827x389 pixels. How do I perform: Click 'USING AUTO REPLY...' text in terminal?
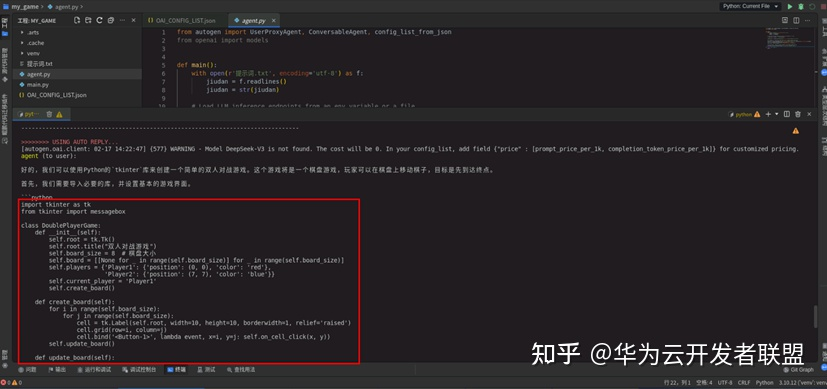(x=85, y=142)
